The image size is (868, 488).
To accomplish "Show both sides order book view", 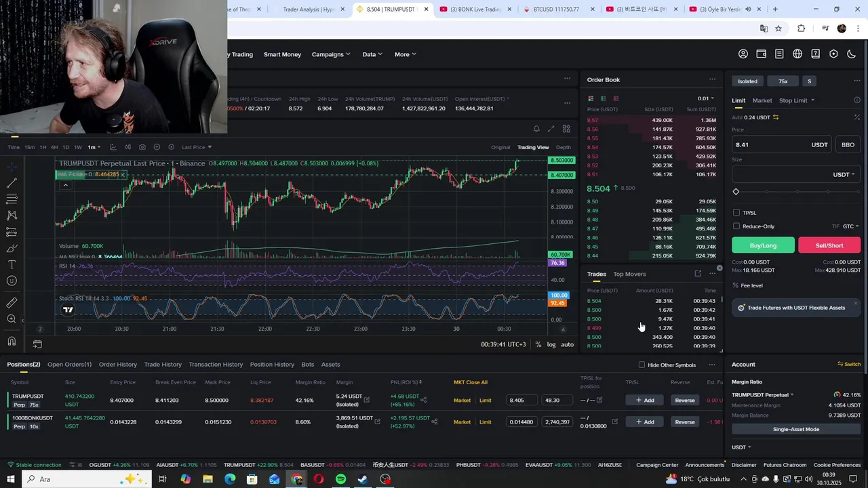I will tap(591, 98).
